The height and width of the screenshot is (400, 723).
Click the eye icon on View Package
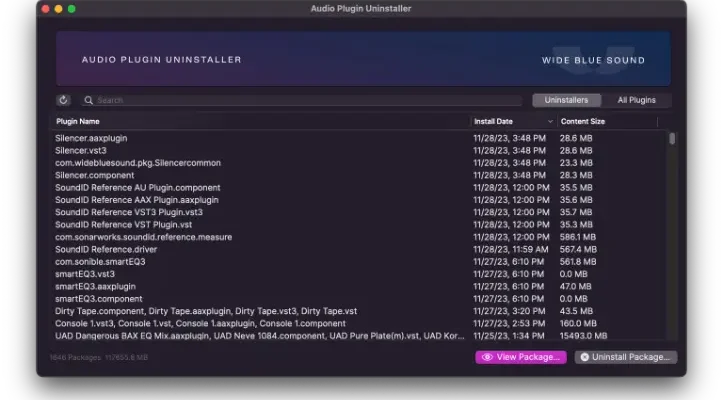click(487, 357)
